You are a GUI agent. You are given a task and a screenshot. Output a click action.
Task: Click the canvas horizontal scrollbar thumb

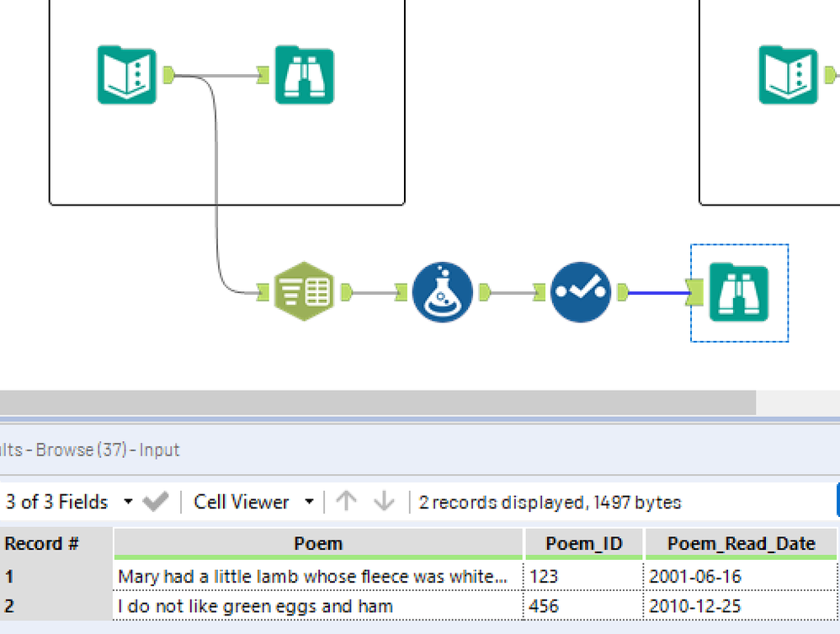click(x=378, y=402)
